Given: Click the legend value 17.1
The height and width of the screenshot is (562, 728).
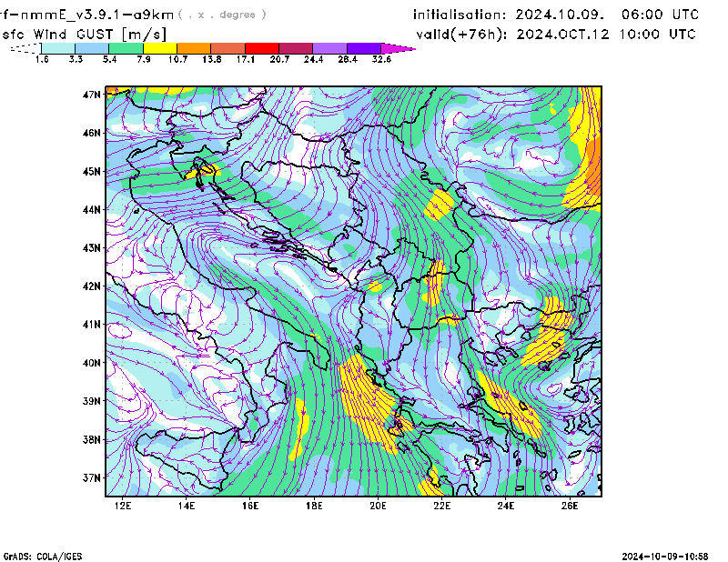Looking at the screenshot, I should click(246, 59).
